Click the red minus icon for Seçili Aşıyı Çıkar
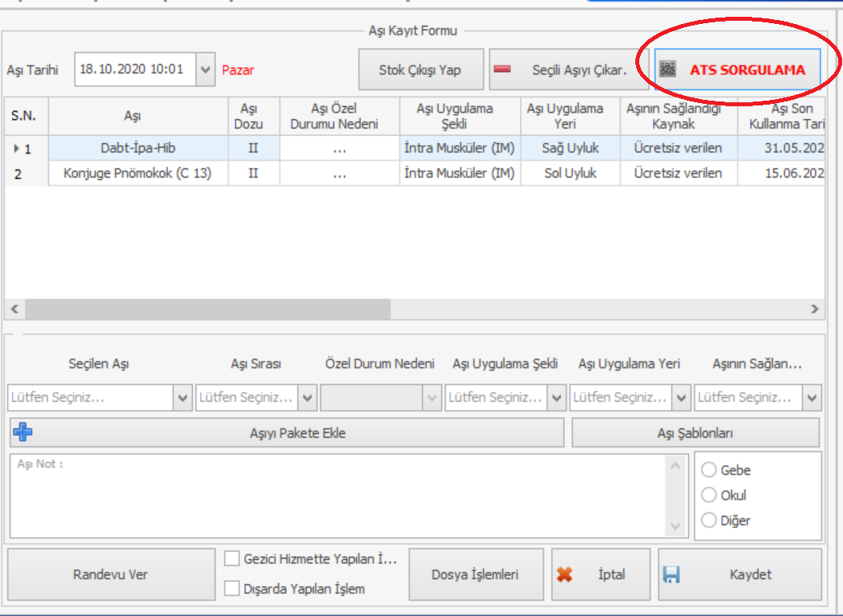Viewport: 843px width, 616px height. (x=503, y=70)
